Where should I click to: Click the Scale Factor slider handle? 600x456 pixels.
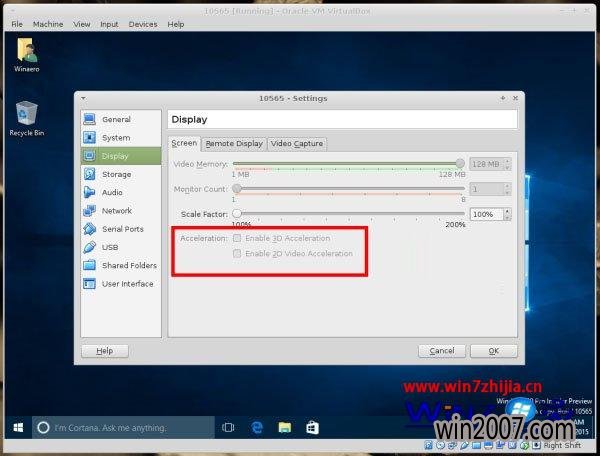pyautogui.click(x=237, y=213)
